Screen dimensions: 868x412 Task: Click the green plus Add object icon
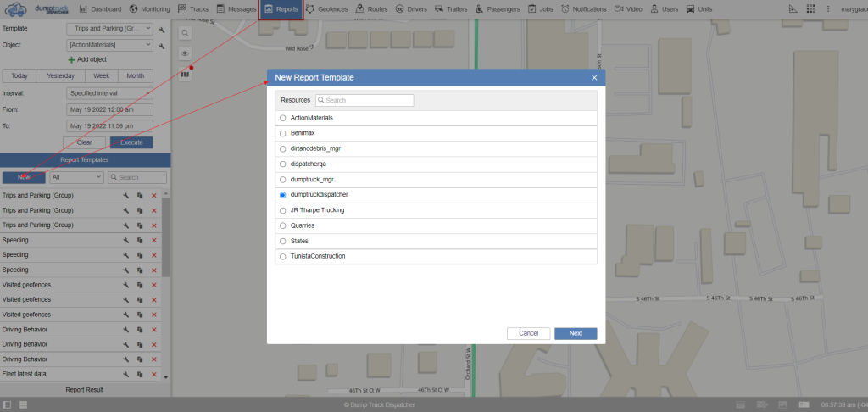click(71, 59)
